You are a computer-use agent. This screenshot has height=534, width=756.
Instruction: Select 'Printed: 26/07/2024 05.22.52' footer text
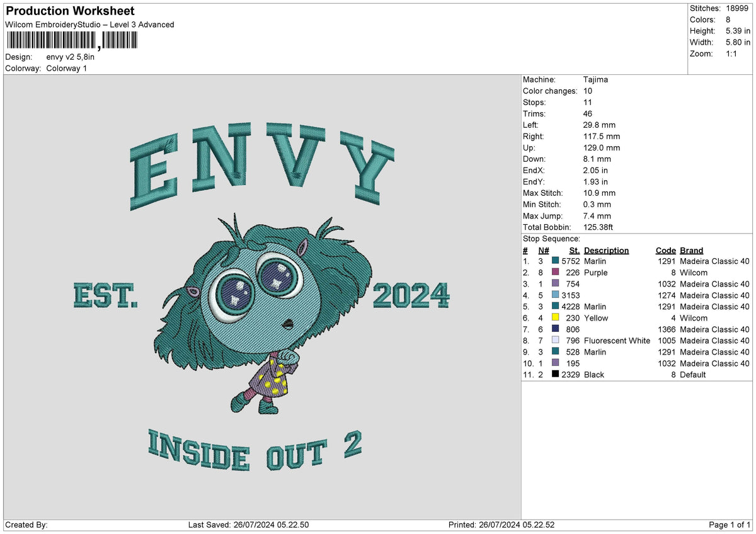[501, 525]
